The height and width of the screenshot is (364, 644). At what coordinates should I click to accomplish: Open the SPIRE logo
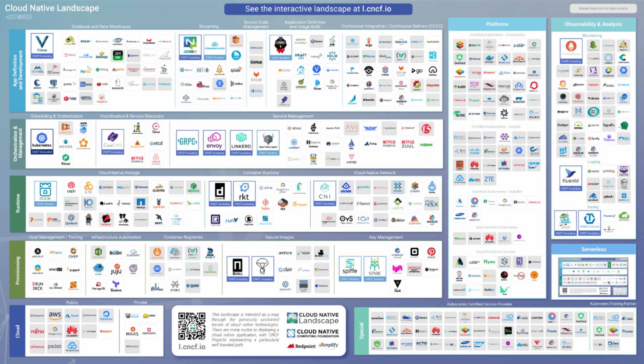pos(374,269)
